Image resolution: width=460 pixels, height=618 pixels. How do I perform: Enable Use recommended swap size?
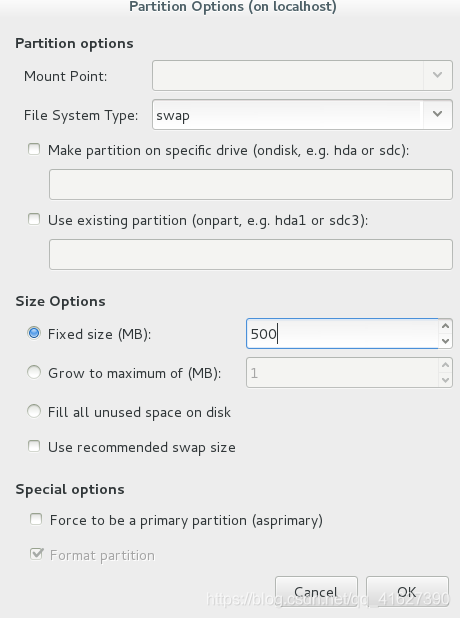(x=34, y=446)
